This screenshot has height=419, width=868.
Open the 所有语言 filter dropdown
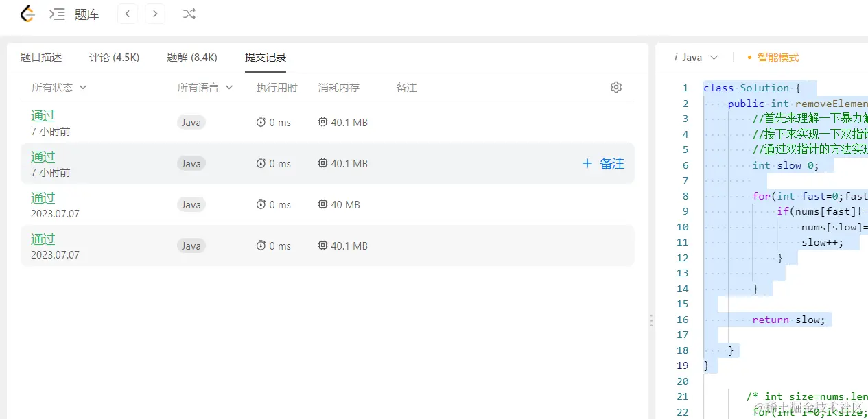click(205, 88)
